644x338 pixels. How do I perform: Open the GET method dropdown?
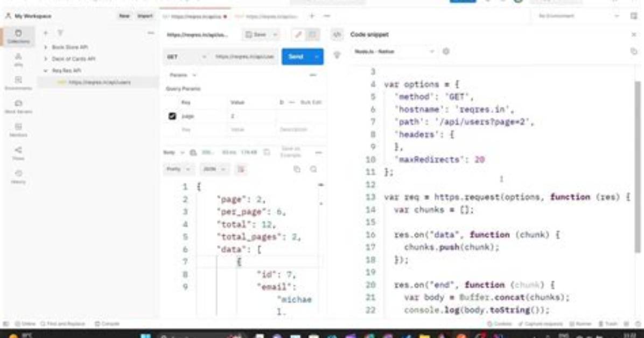coord(186,57)
